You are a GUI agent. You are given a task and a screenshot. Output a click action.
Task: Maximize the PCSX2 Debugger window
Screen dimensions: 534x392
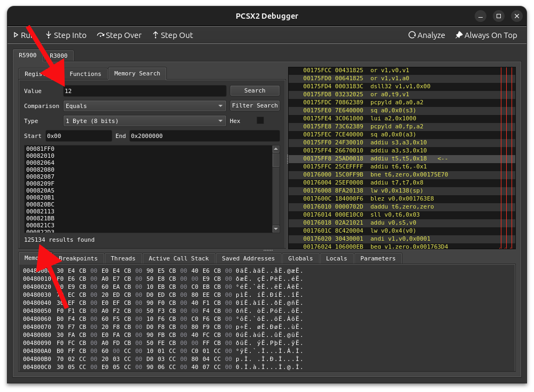pos(499,16)
